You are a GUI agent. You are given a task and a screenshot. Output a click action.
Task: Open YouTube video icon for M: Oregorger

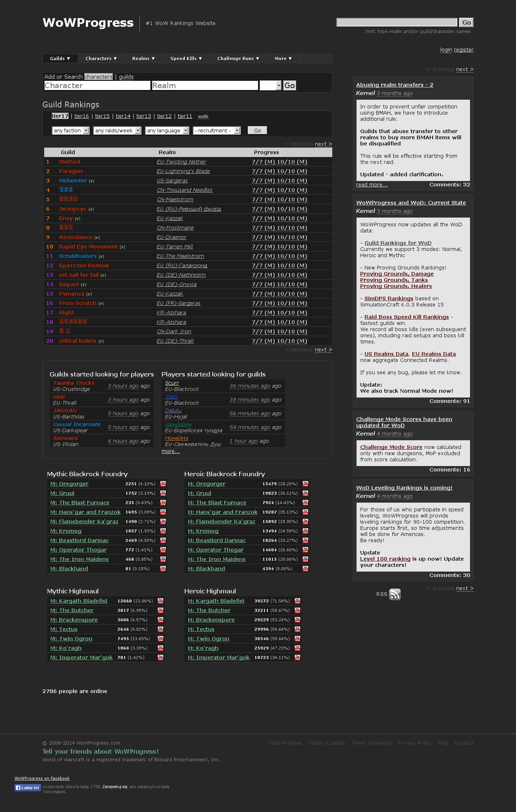163,484
